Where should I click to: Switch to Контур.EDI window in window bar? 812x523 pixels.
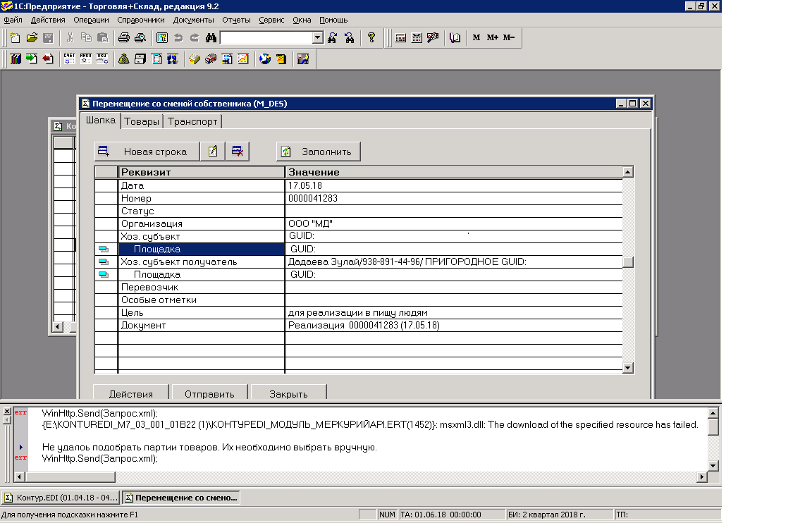click(x=61, y=498)
